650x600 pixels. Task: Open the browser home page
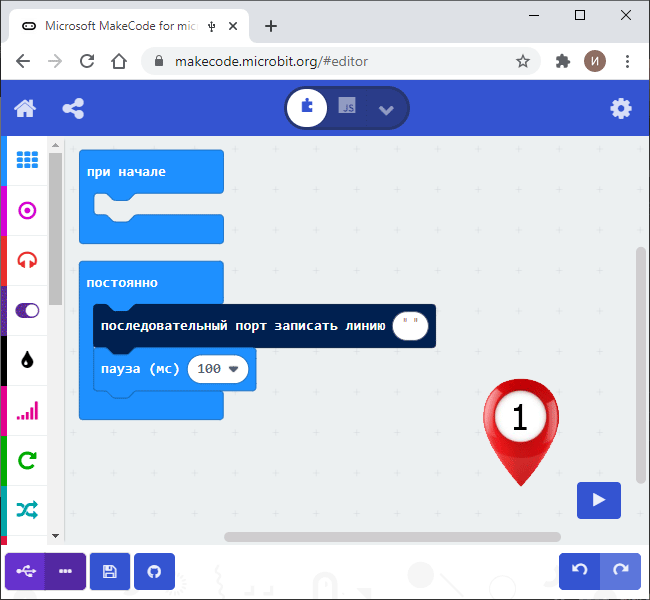click(119, 61)
